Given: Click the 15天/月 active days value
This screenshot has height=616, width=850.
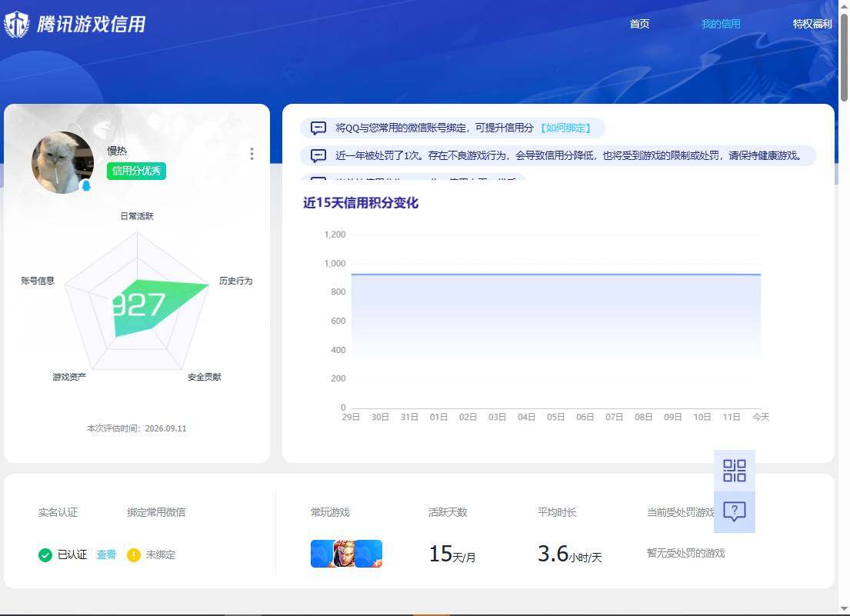Looking at the screenshot, I should pos(452,554).
